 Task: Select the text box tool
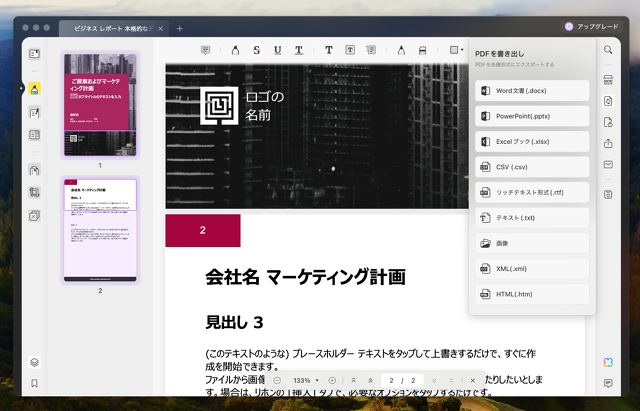pos(350,50)
